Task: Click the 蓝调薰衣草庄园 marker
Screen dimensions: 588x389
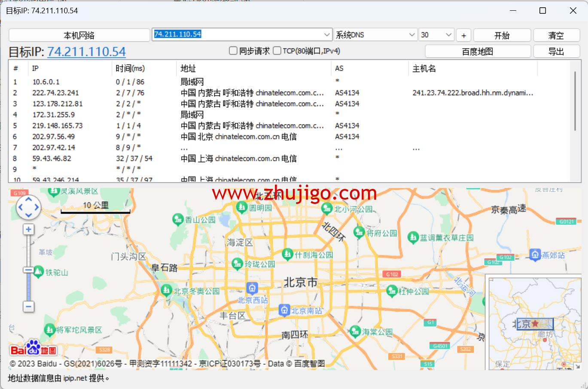Action: pyautogui.click(x=413, y=237)
